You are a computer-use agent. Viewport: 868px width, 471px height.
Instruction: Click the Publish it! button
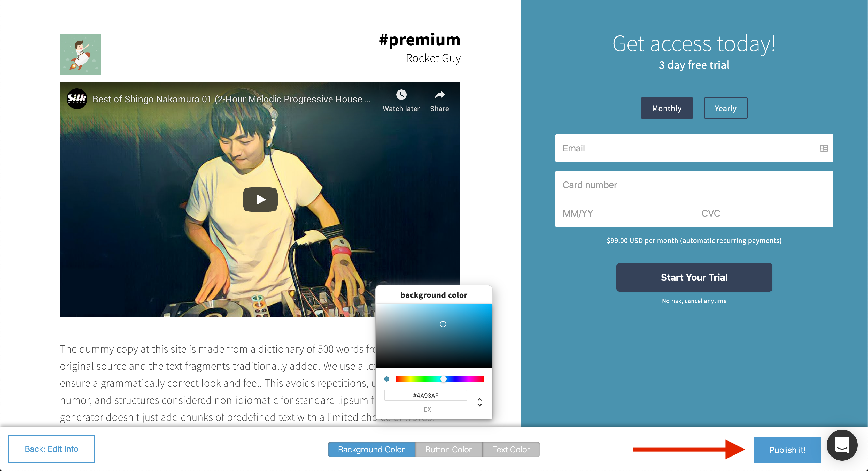tap(787, 450)
